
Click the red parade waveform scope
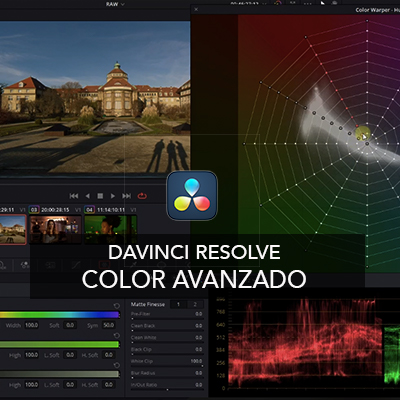pos(305,343)
